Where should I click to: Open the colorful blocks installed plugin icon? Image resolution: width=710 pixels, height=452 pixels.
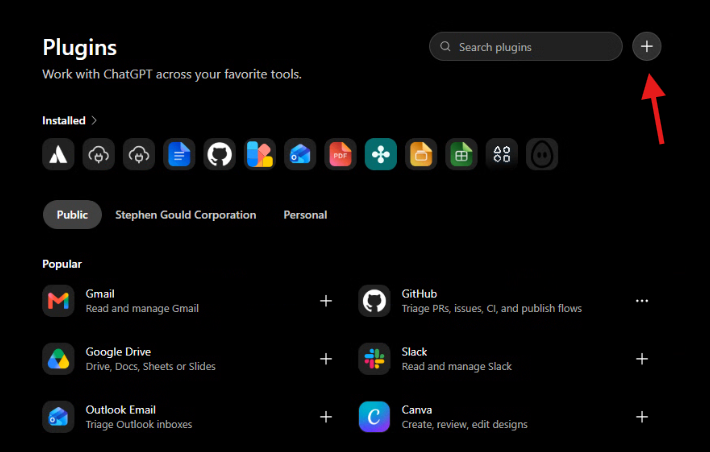click(260, 154)
